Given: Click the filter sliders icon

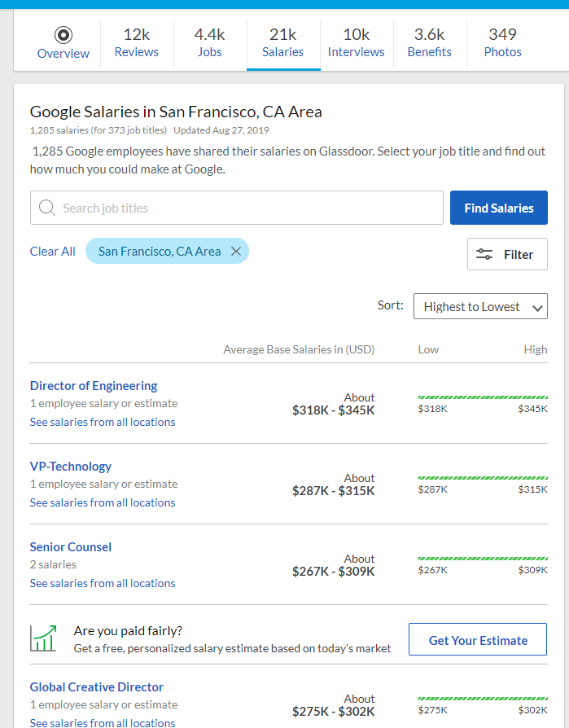Looking at the screenshot, I should (484, 254).
